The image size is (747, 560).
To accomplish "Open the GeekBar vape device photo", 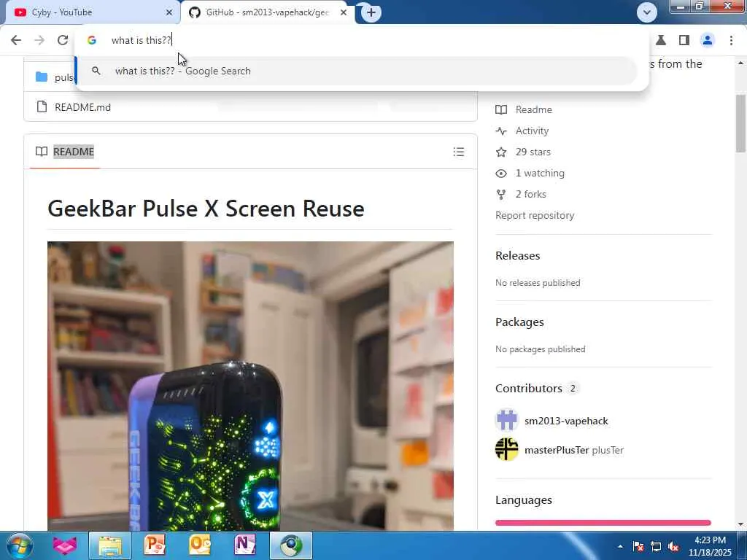I will pos(251,386).
